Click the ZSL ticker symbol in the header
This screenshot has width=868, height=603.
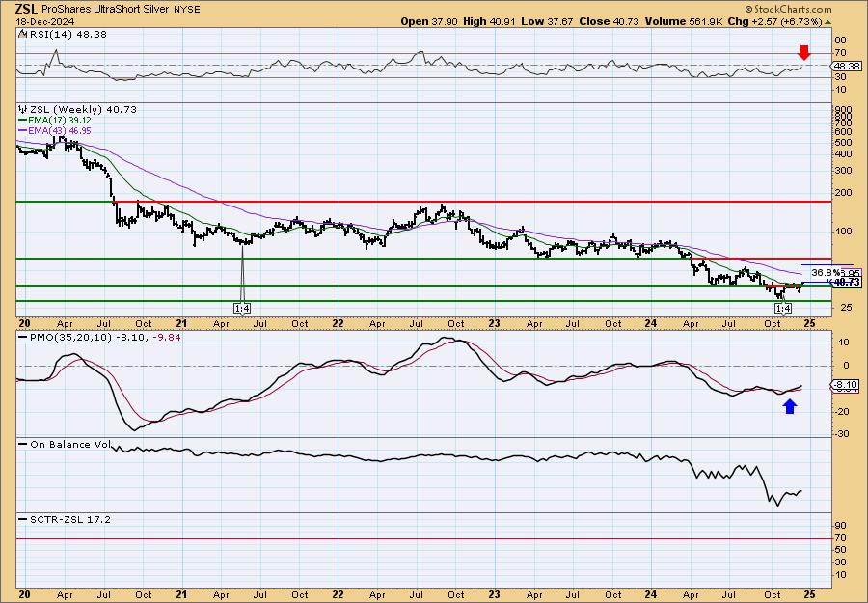[x=26, y=9]
